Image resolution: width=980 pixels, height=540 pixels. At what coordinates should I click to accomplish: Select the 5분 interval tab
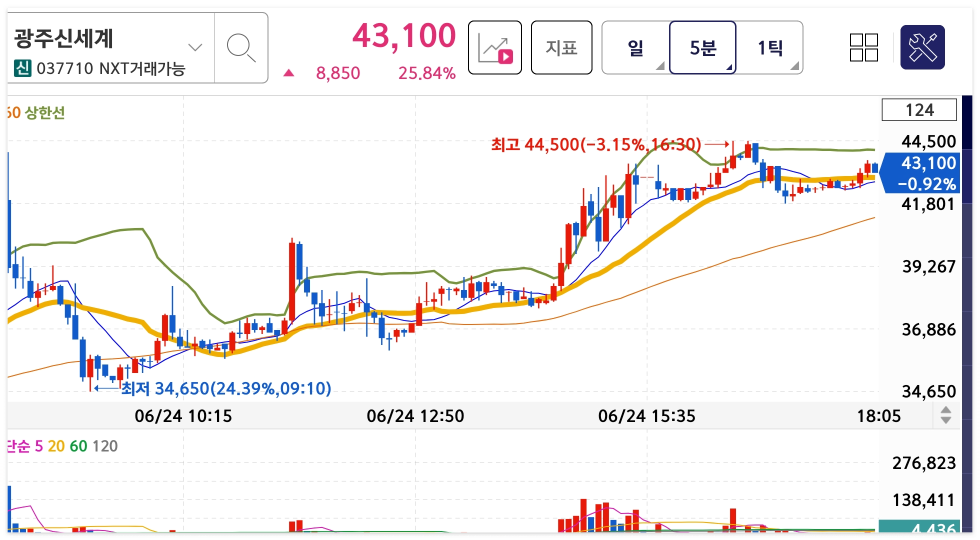702,47
